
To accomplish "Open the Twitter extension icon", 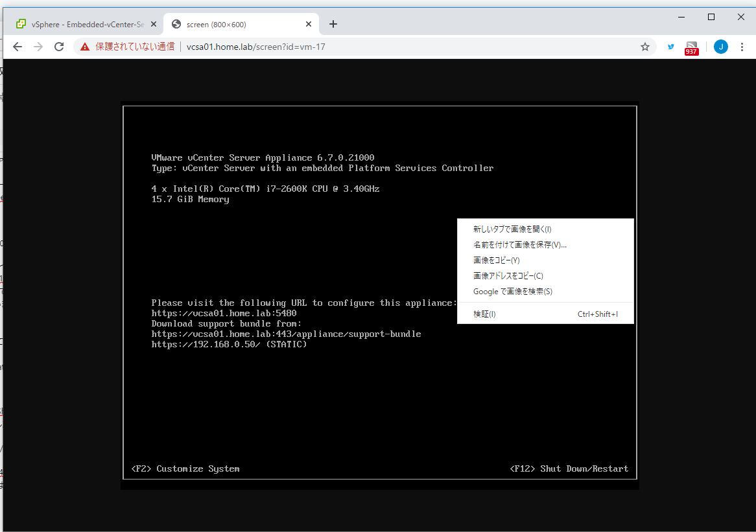I will click(670, 47).
